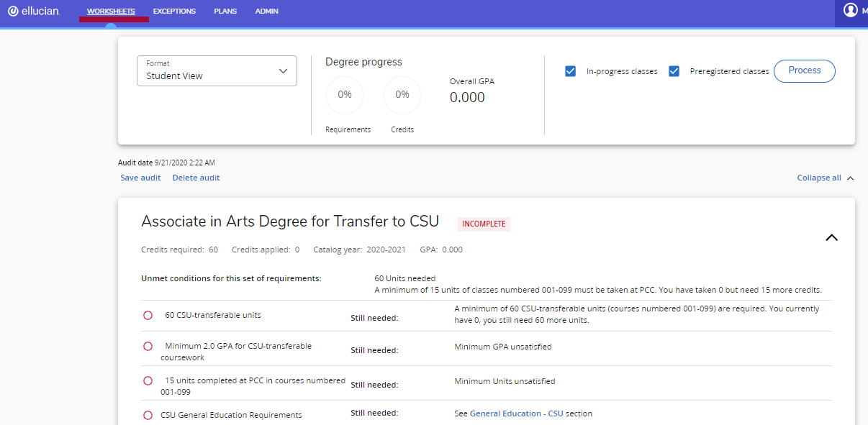Open the Admin menu

[x=266, y=12]
